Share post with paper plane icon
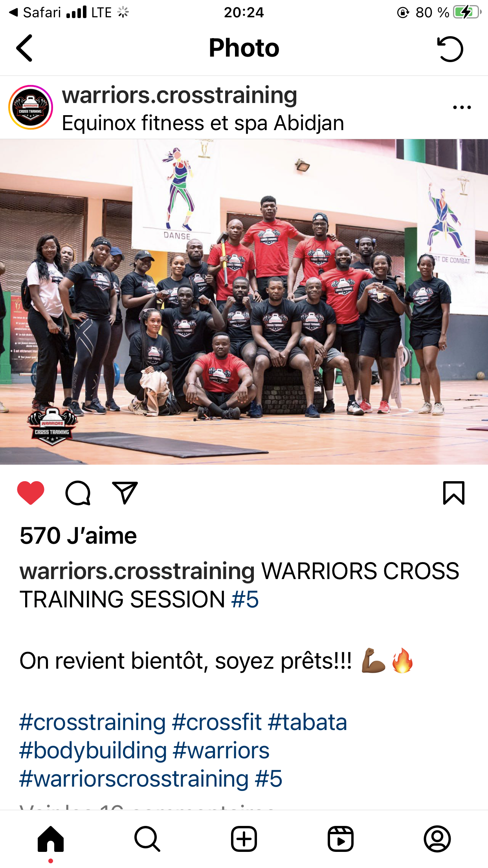The image size is (488, 868). click(125, 493)
